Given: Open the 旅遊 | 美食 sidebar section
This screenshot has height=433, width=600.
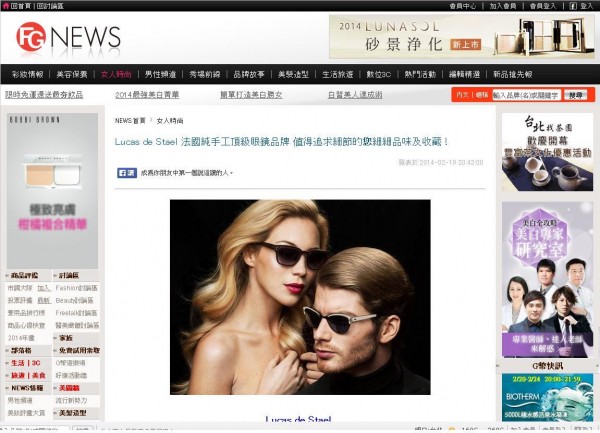Looking at the screenshot, I should click(x=28, y=376).
